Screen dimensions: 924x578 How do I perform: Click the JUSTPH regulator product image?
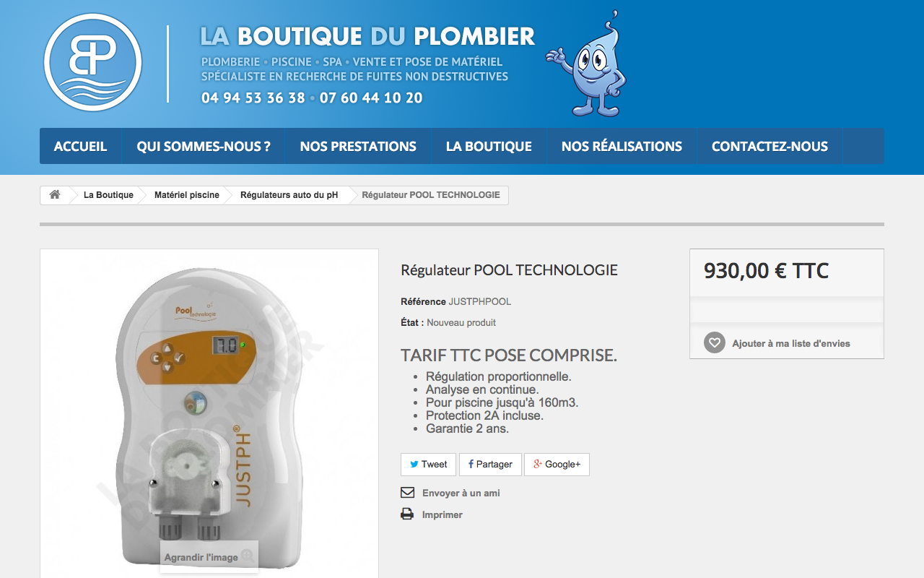click(209, 413)
